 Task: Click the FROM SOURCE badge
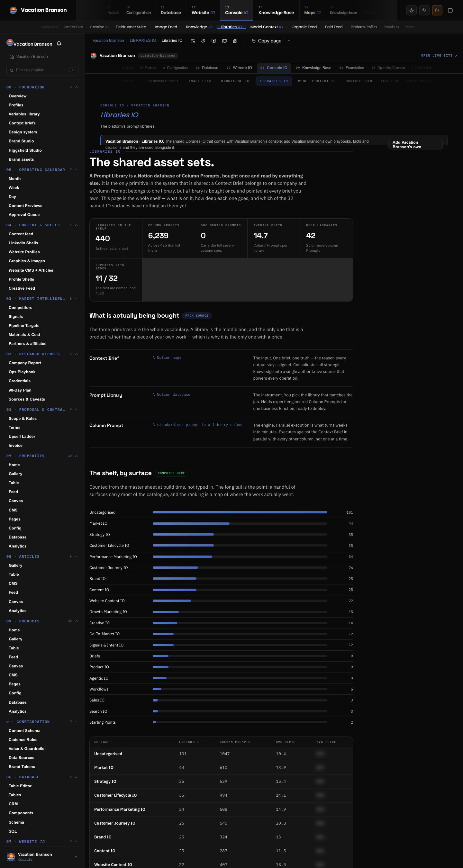197,316
